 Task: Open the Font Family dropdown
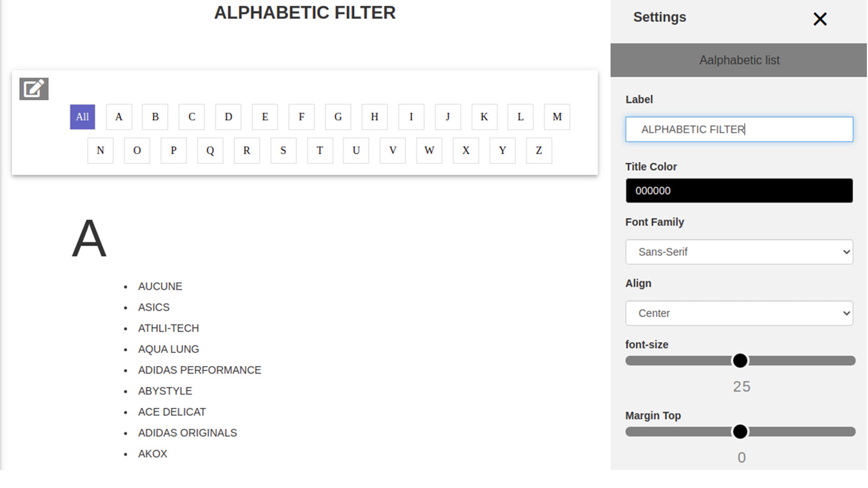(739, 252)
